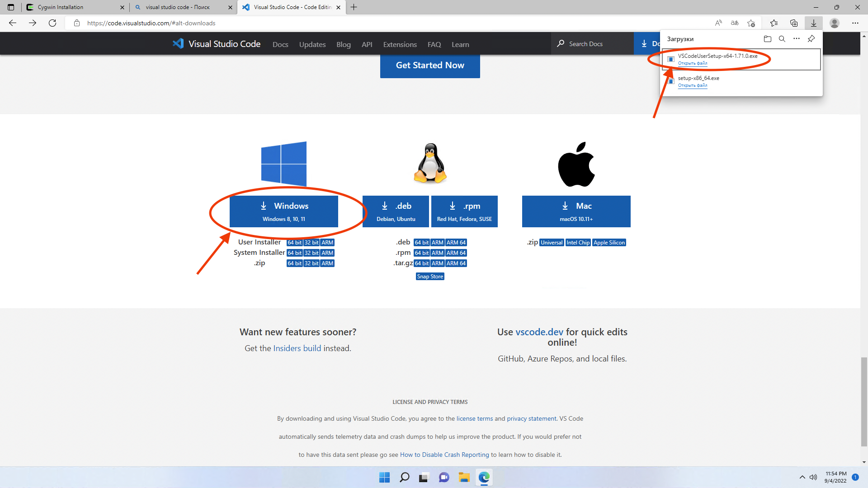The image size is (868, 488).
Task: Select the Windows download button
Action: pos(284,211)
